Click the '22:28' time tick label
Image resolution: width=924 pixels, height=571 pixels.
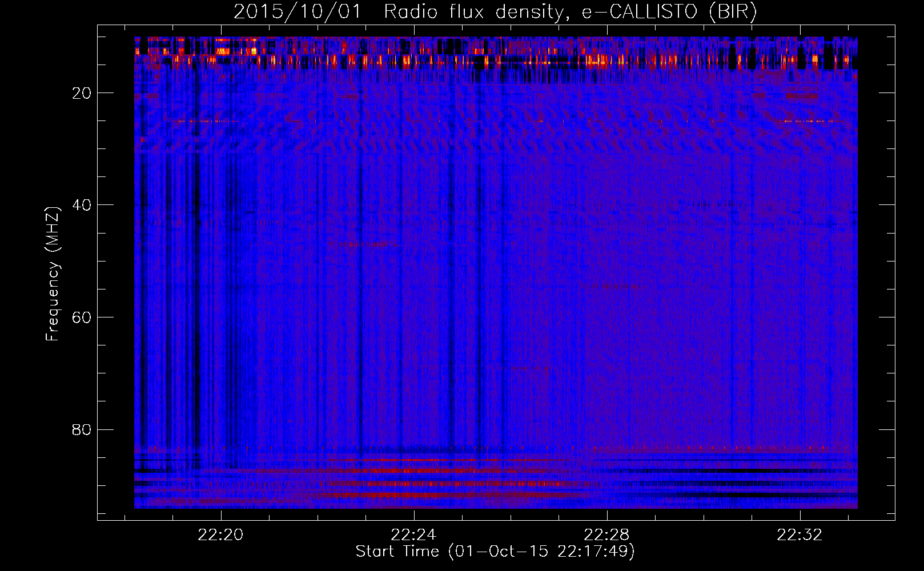(606, 535)
